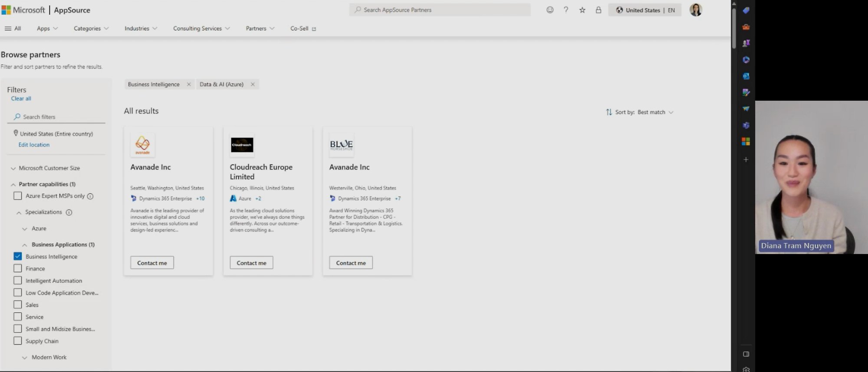868x372 pixels.
Task: Toggle Azure Expert MSPs only checkbox
Action: click(18, 196)
